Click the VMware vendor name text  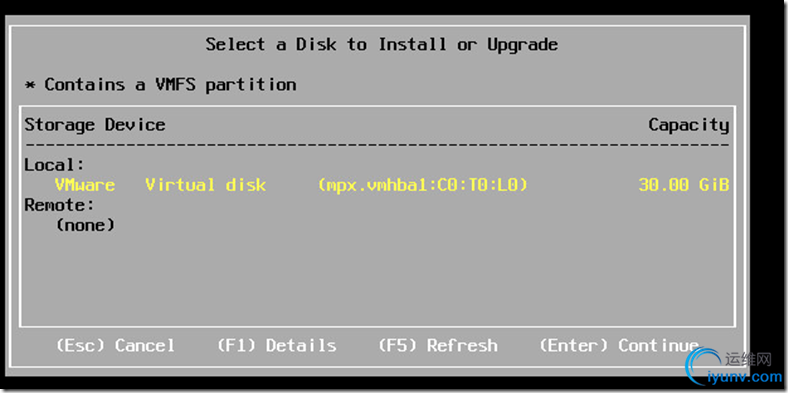coord(85,185)
